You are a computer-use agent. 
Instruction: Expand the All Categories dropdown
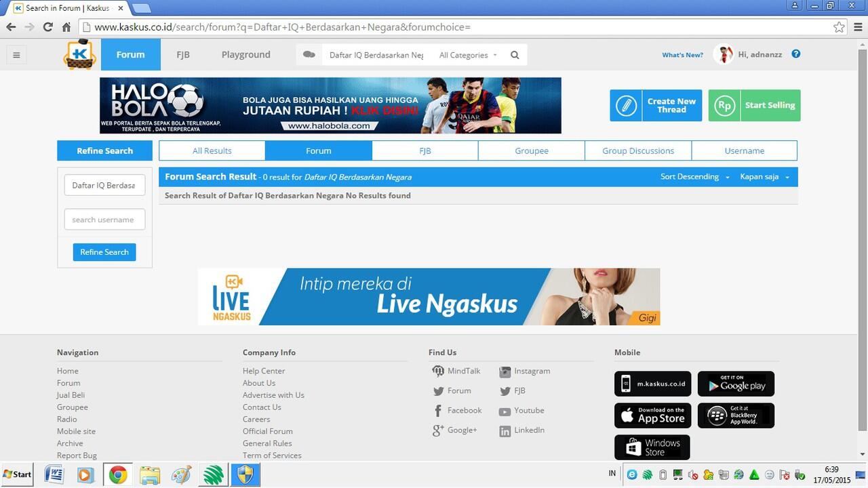468,55
